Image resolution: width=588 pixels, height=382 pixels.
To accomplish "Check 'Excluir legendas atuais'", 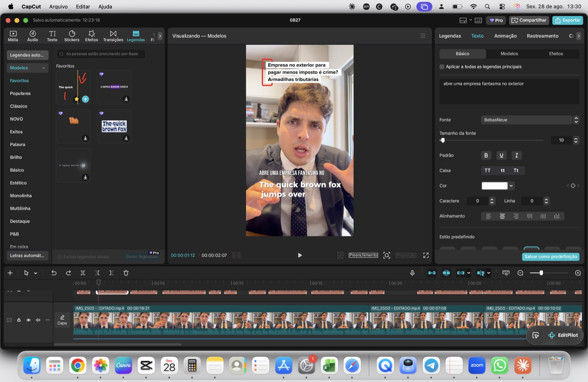I will click(60, 257).
